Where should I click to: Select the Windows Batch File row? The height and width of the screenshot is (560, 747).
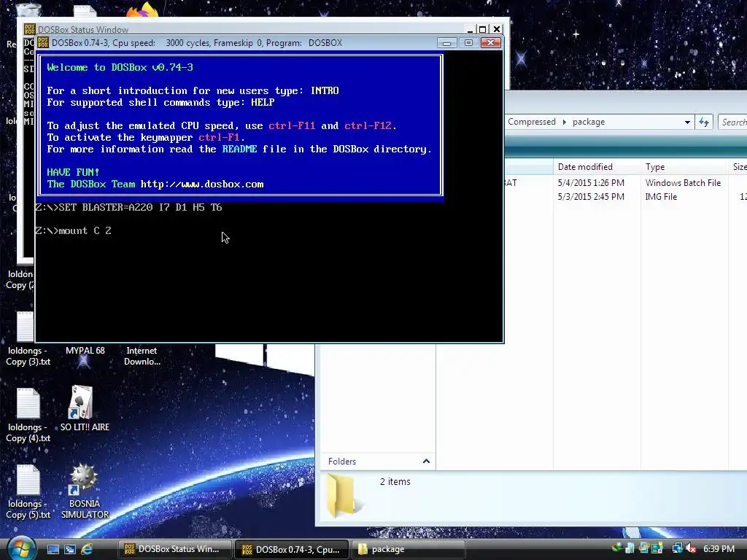tap(625, 183)
